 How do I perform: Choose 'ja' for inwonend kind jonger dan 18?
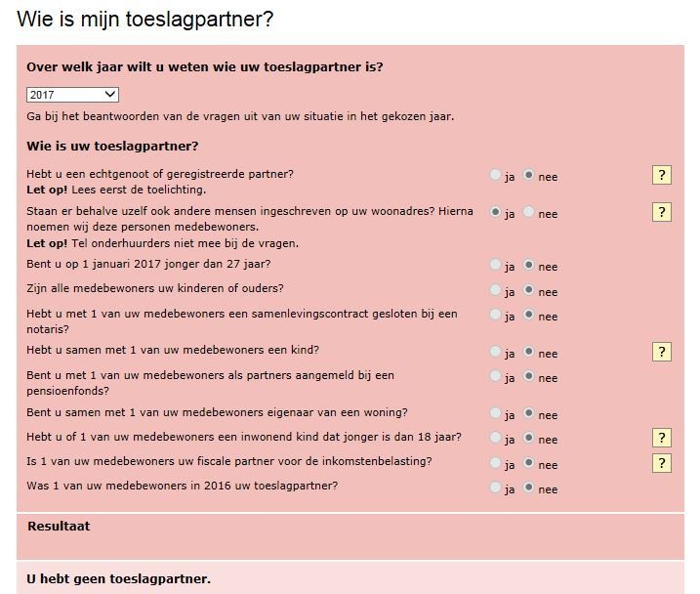click(x=496, y=439)
